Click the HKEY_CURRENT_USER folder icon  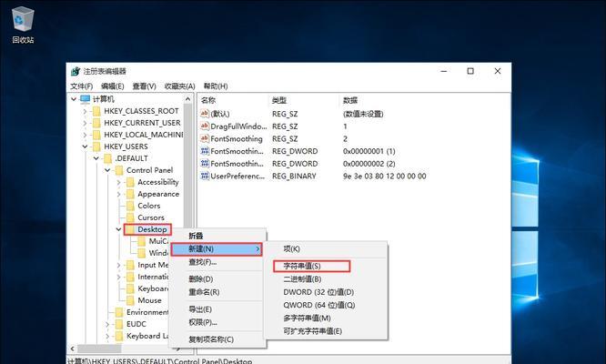tap(96, 123)
